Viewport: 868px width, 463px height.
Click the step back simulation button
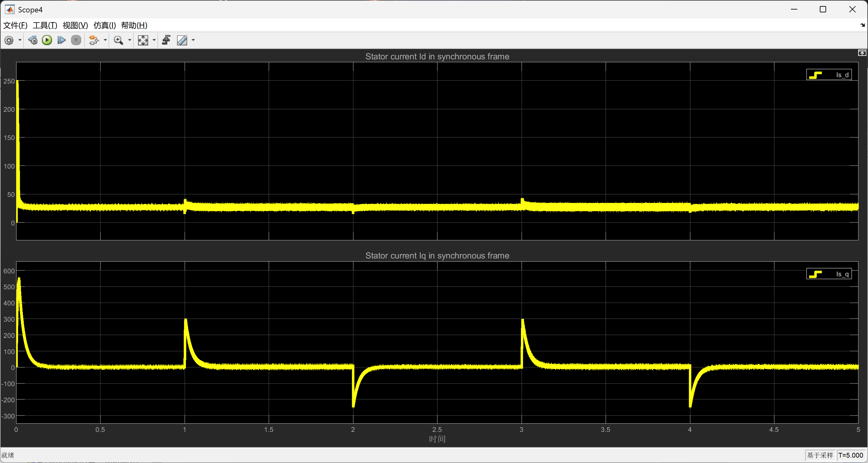click(x=33, y=40)
